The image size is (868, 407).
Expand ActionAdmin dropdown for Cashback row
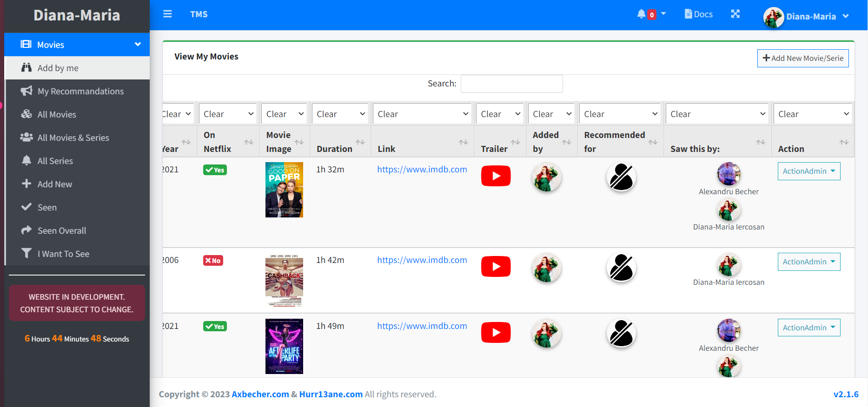(808, 262)
